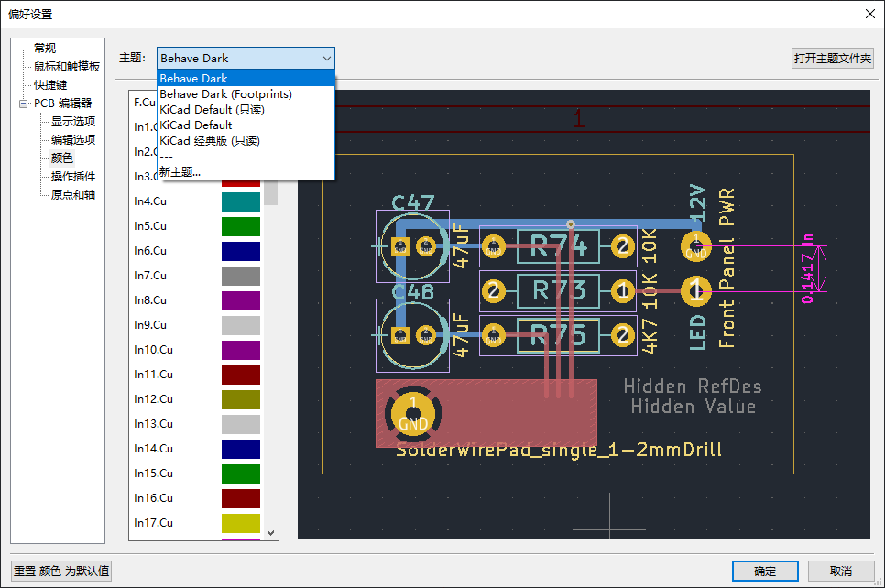885x588 pixels.
Task: Click R75 resistor in preview
Action: click(558, 336)
